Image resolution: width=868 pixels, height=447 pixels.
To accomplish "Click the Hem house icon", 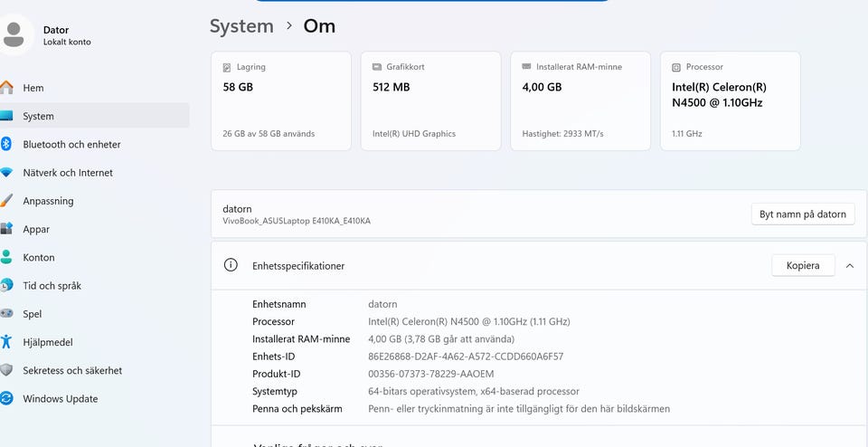I will (x=6, y=88).
